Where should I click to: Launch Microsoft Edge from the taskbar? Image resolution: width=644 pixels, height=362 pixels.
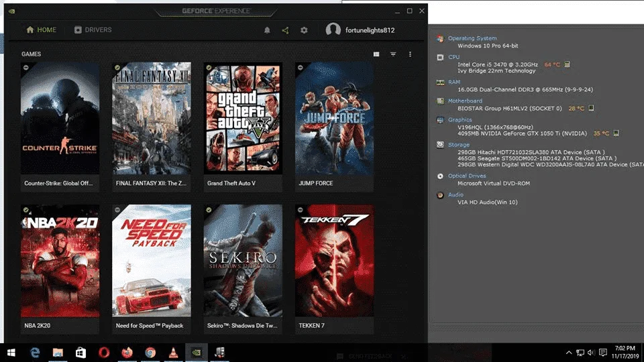(35, 353)
